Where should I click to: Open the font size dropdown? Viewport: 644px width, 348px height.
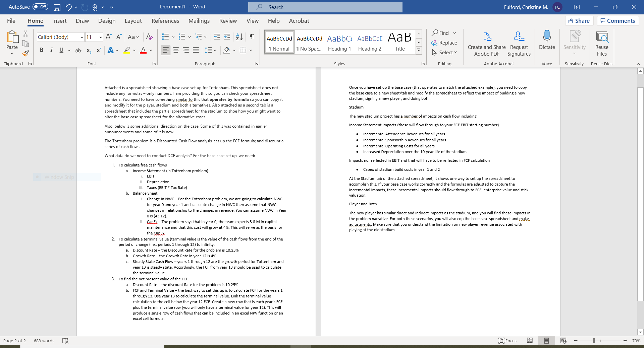(x=101, y=37)
